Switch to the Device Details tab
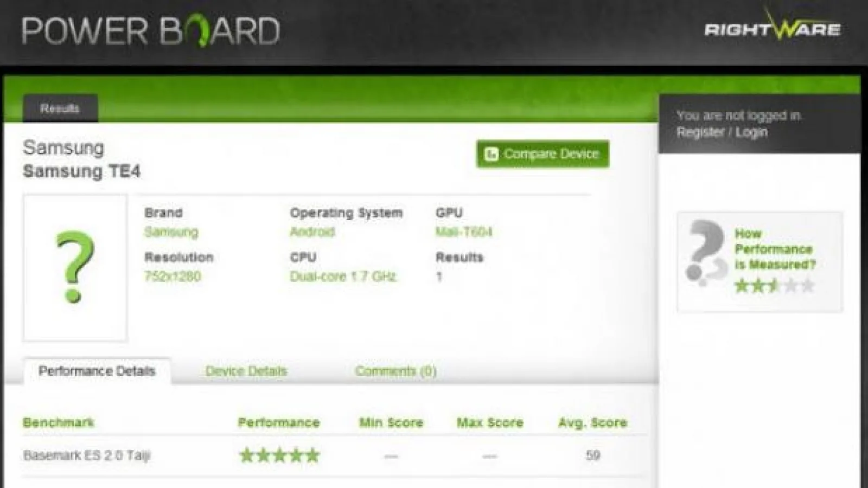 pyautogui.click(x=246, y=371)
